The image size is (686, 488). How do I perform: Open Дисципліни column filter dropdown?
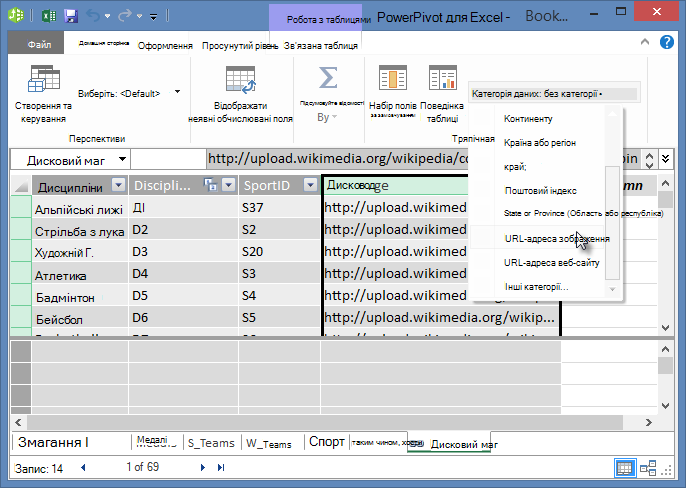coord(118,185)
